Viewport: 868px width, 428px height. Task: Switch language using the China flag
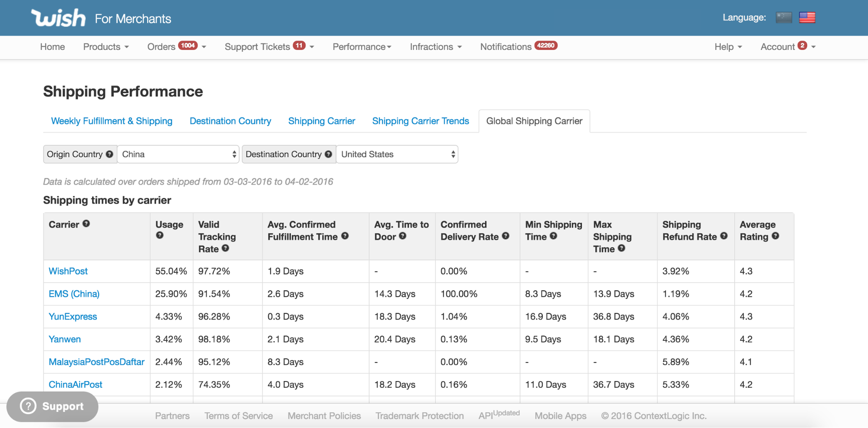coord(783,17)
